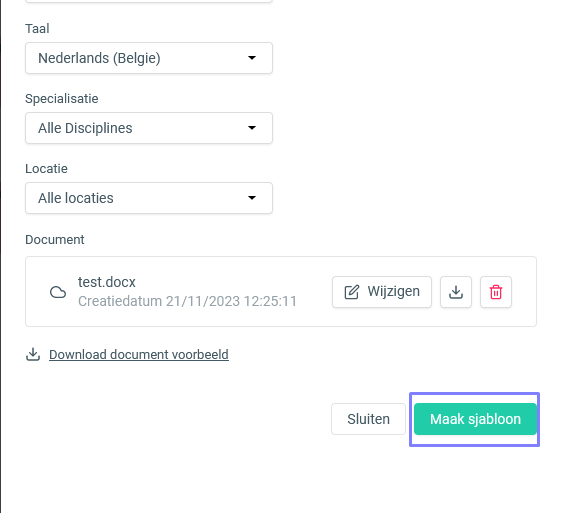Click the Wijzigen button

382,292
